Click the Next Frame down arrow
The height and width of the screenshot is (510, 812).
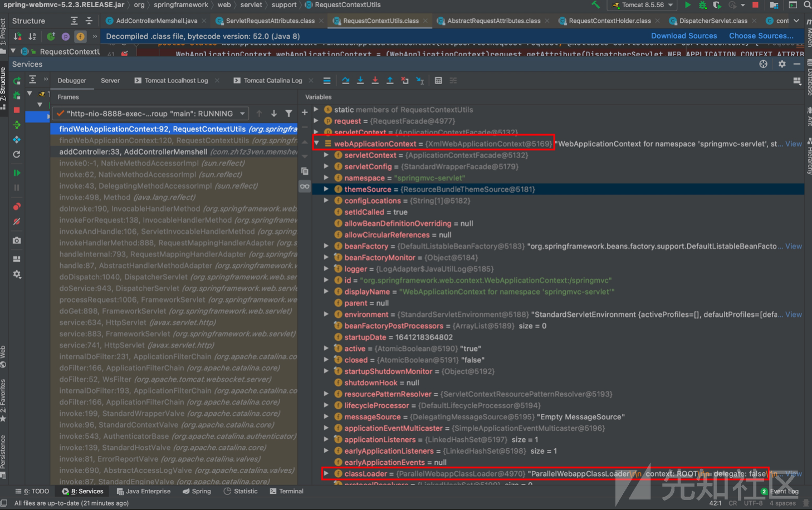[274, 114]
